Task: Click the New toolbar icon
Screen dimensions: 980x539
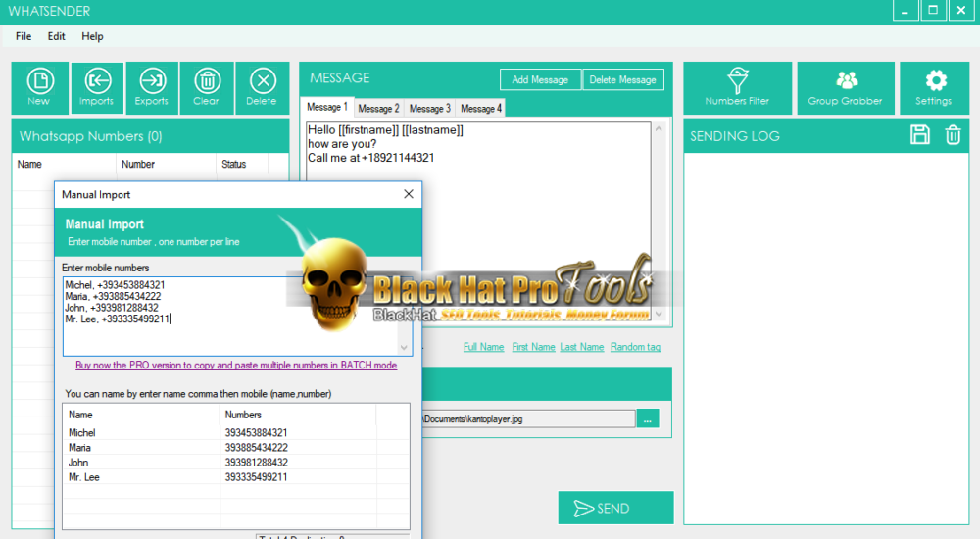Action: (x=39, y=88)
